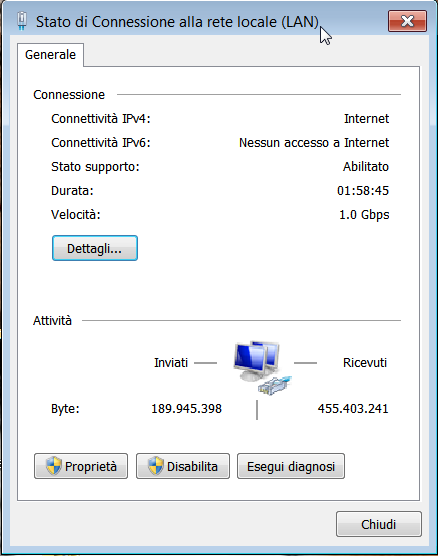
Task: Click the Stato supporto: label
Action: pyautogui.click(x=95, y=167)
